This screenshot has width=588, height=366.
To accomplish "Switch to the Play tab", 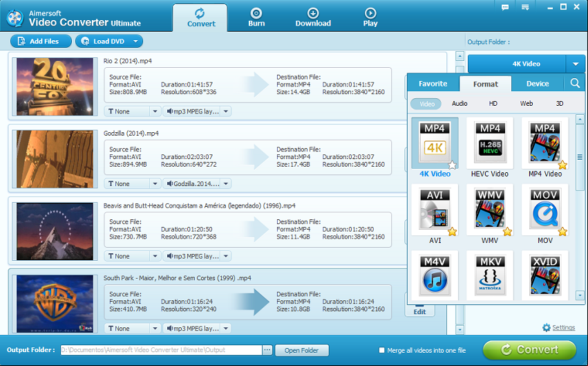I will point(370,18).
